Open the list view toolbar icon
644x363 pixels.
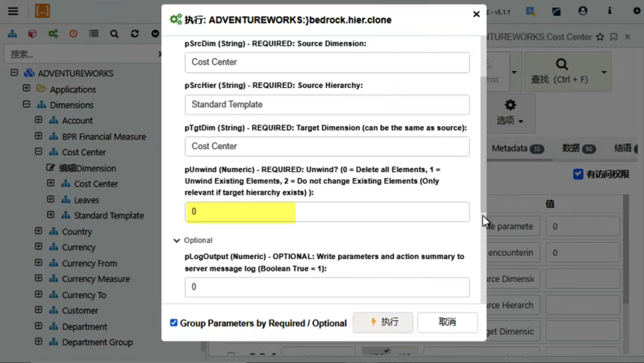(x=94, y=33)
